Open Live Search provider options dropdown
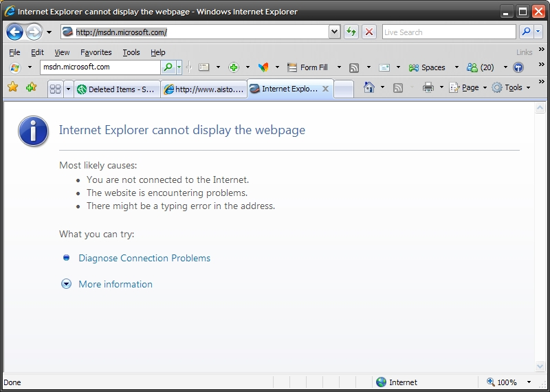Screen dimensions: 550x392 [538, 32]
